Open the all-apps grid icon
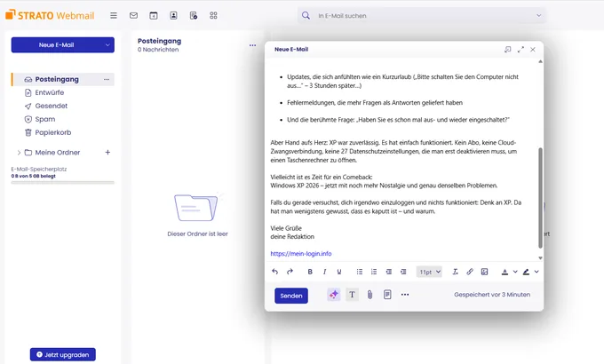The image size is (604, 364). (x=213, y=15)
